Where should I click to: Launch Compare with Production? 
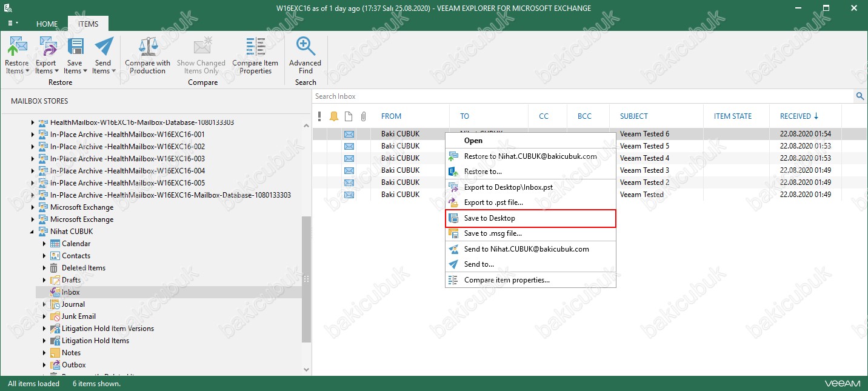[148, 55]
